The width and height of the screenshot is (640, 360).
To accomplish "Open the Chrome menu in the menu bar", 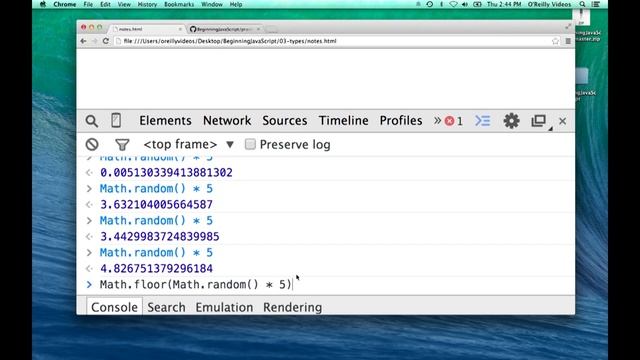I will 64,4.
